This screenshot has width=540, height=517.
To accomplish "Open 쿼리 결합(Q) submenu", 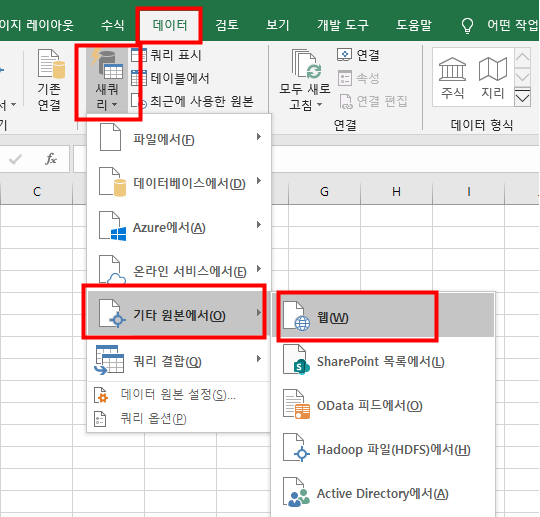I will click(178, 360).
